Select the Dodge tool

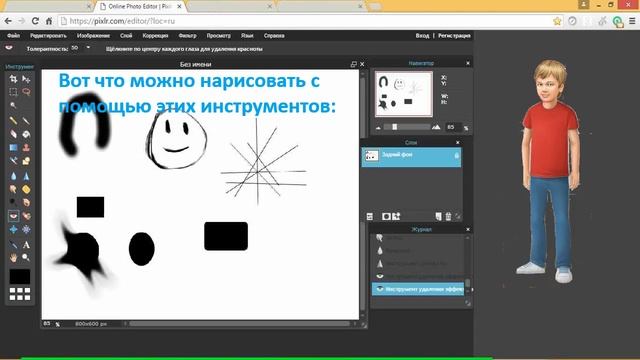click(x=13, y=202)
